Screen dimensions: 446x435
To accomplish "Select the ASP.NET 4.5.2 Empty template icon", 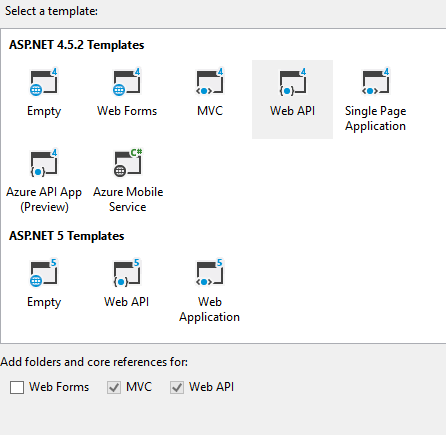I will 44,82.
